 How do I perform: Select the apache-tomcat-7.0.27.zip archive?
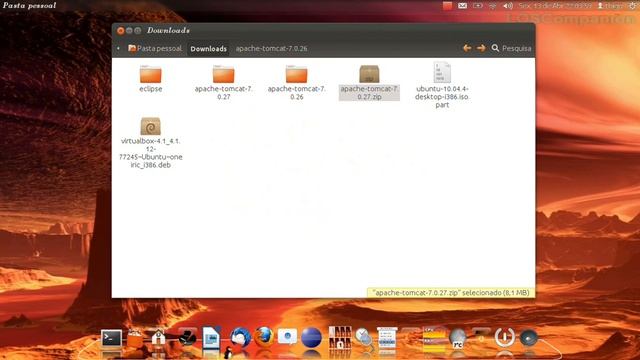[369, 74]
